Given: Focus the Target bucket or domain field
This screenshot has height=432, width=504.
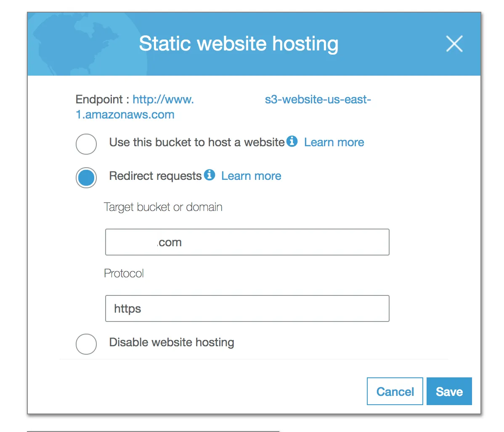Looking at the screenshot, I should 269,242.
